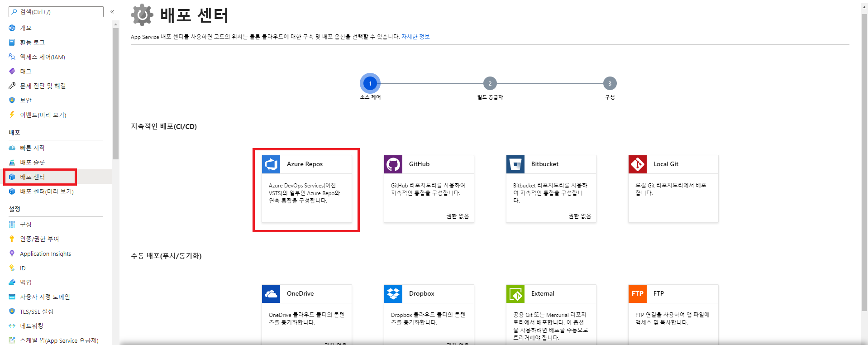Pick the OneDrive cloud icon
This screenshot has width=868, height=345.
[x=271, y=294]
